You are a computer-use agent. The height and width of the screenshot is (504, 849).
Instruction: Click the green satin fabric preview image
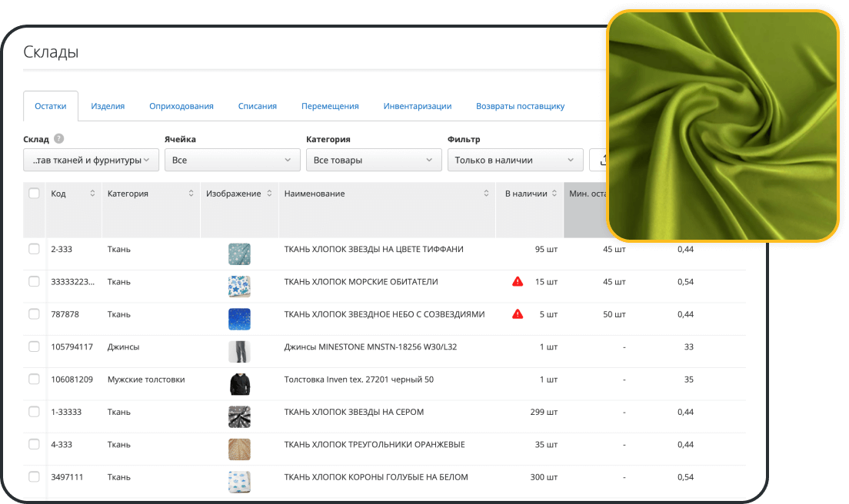pos(723,126)
